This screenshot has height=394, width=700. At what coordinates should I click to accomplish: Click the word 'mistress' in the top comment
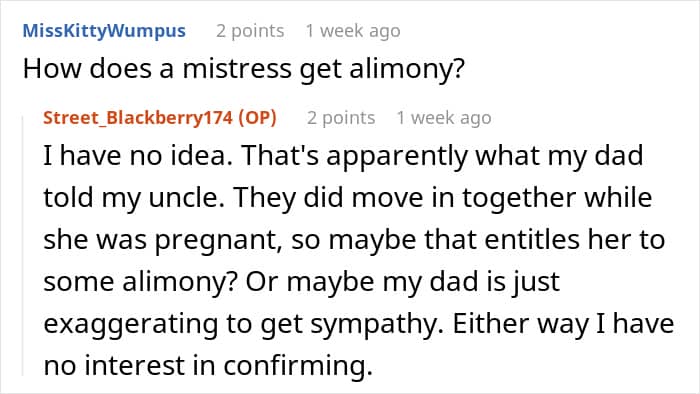click(x=237, y=68)
